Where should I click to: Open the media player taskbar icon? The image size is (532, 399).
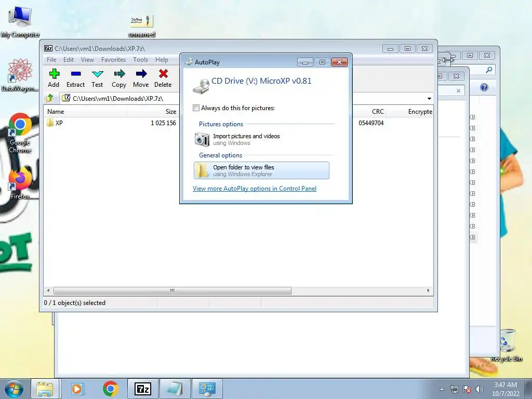(77, 389)
